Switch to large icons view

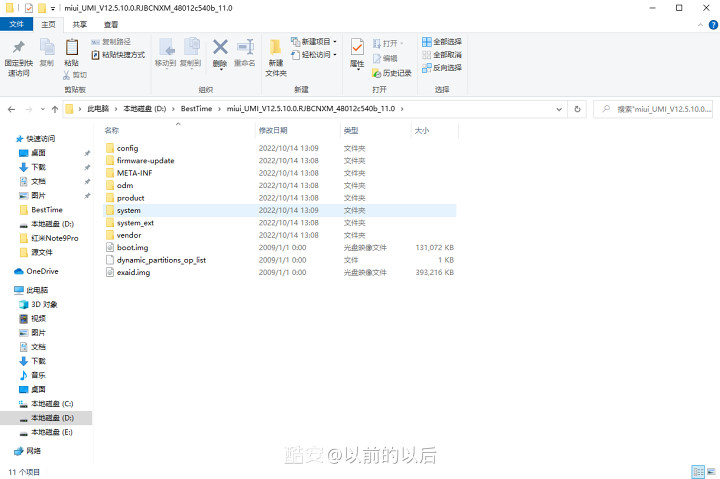712,472
